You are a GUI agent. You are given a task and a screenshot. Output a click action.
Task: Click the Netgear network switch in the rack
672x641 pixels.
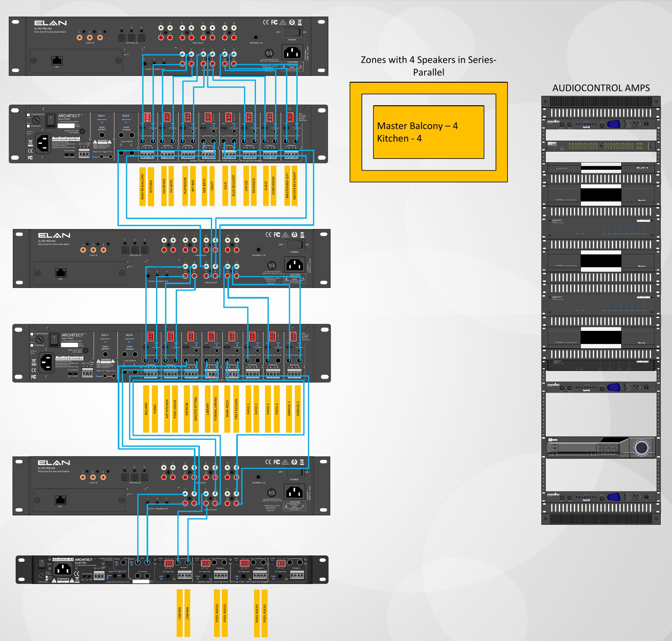601,146
